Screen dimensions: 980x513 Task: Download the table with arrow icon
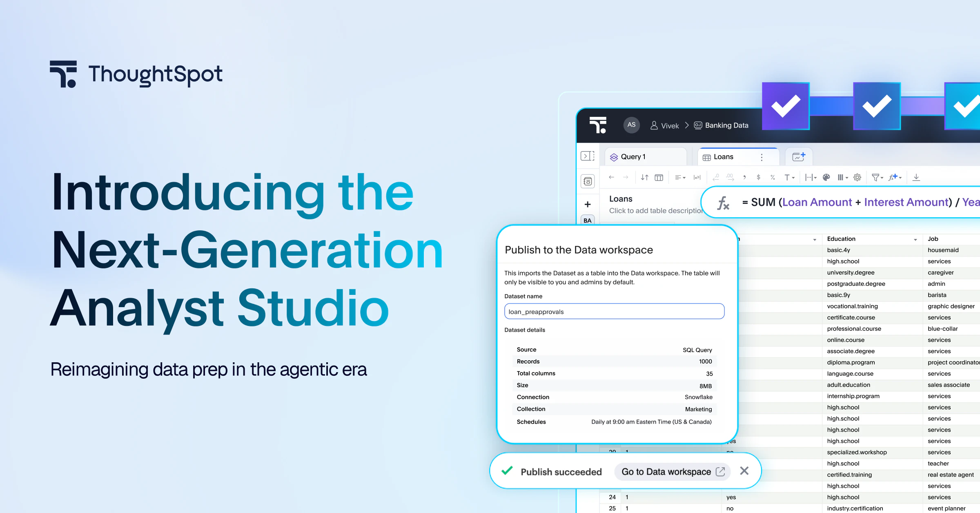point(916,177)
